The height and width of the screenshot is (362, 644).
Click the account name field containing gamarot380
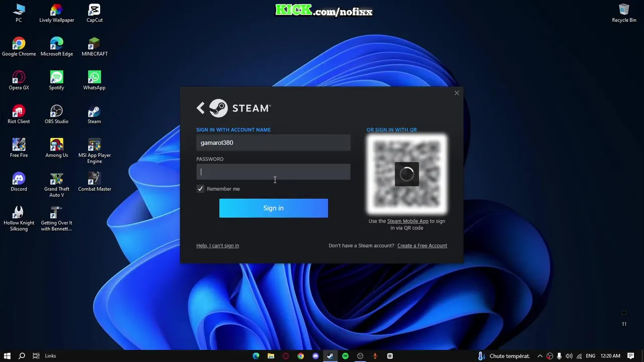tap(273, 143)
